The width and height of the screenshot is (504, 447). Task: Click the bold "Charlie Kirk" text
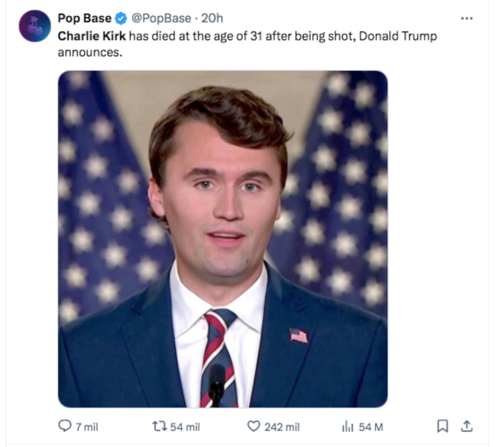92,36
